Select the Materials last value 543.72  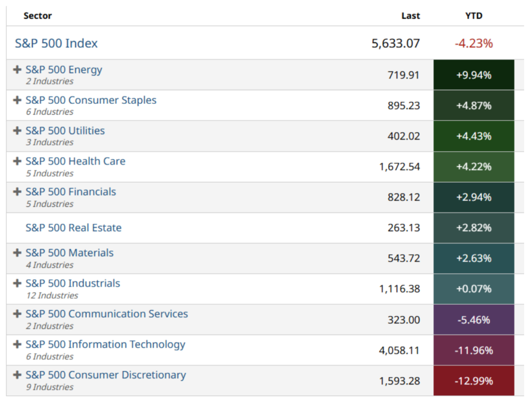coord(404,258)
